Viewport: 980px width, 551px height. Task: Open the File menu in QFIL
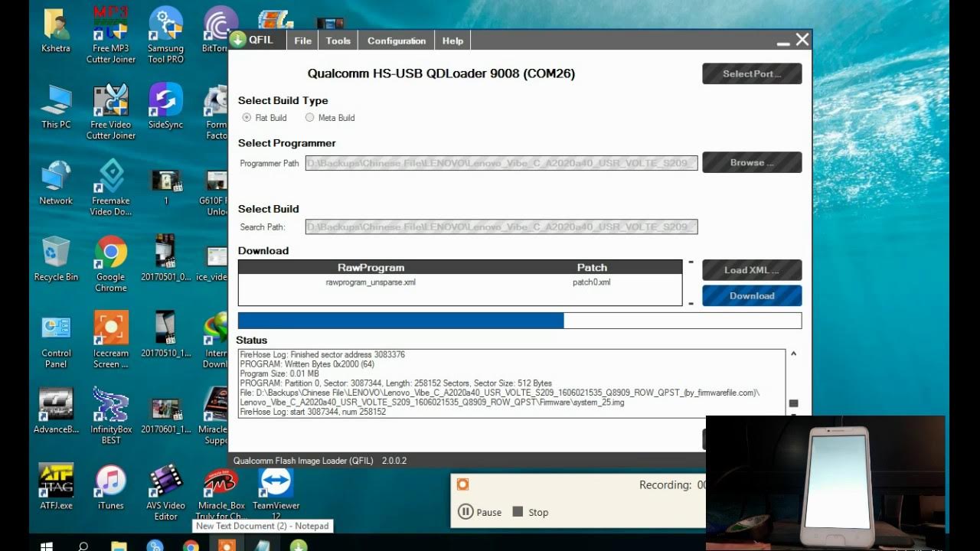click(x=303, y=41)
